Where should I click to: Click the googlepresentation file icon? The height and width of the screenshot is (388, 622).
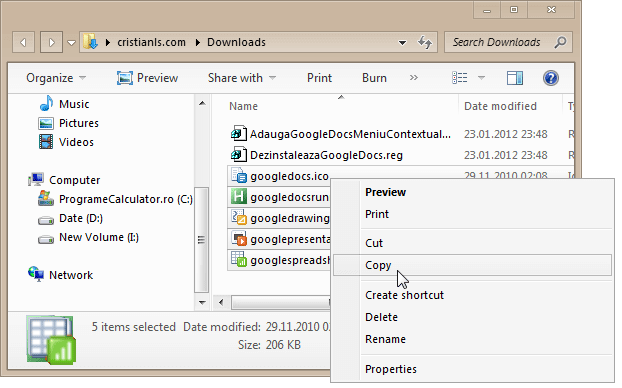click(239, 238)
